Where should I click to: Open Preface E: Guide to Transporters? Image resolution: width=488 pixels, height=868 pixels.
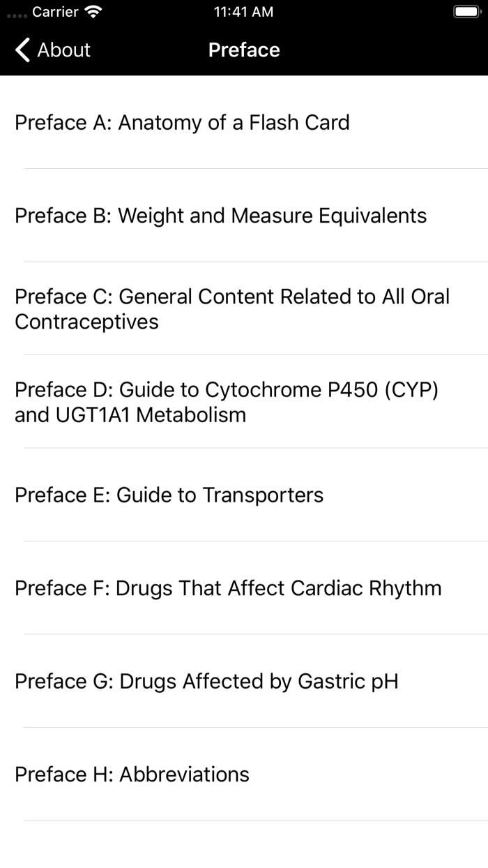pos(169,495)
